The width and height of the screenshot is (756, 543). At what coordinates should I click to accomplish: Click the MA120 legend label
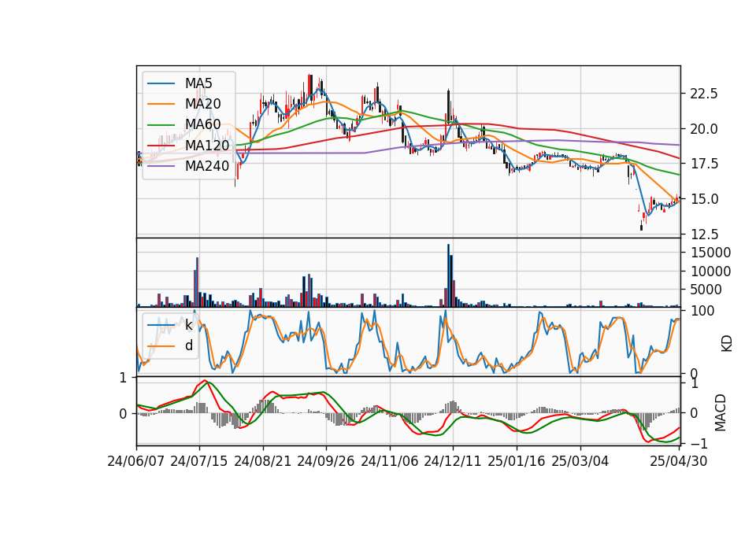[x=207, y=146]
